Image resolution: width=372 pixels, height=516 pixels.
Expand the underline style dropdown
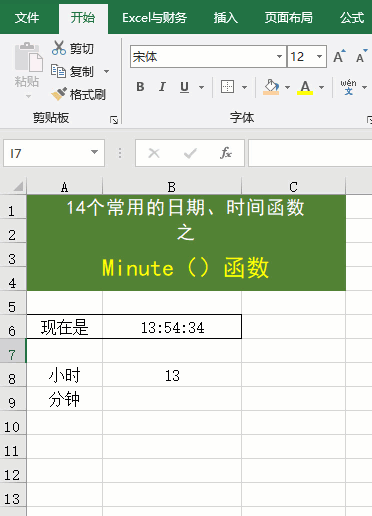[201, 87]
